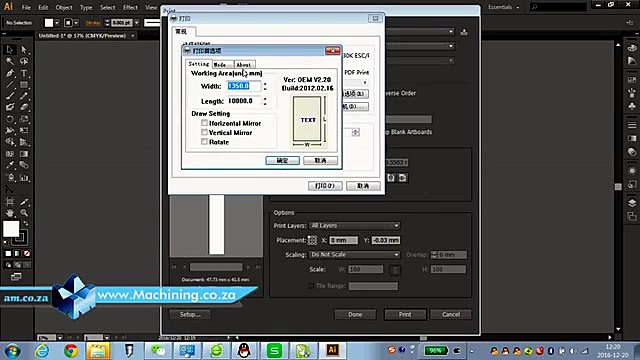640x360 pixels.
Task: Open the Layers panel icon
Action: (x=632, y=203)
